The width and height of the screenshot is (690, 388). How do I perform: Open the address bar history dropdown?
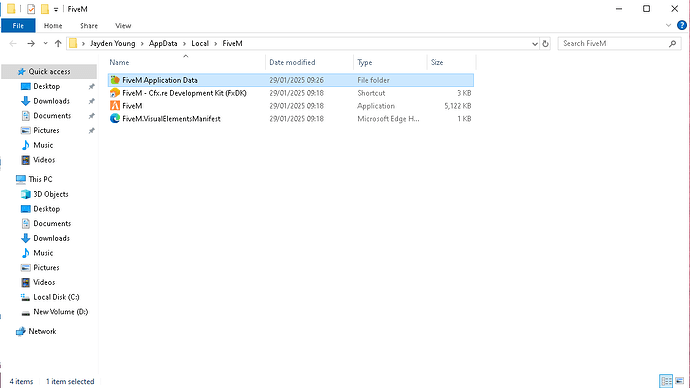click(x=535, y=44)
